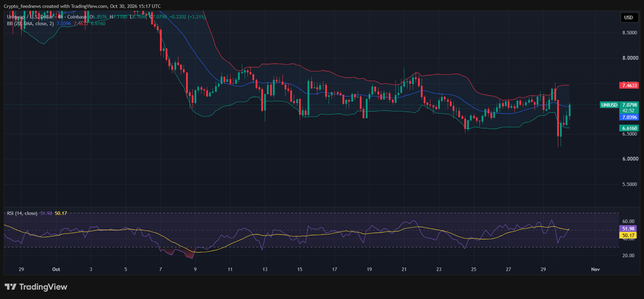Click the 8.5000 price axis label
This screenshot has height=299, width=644.
[629, 33]
